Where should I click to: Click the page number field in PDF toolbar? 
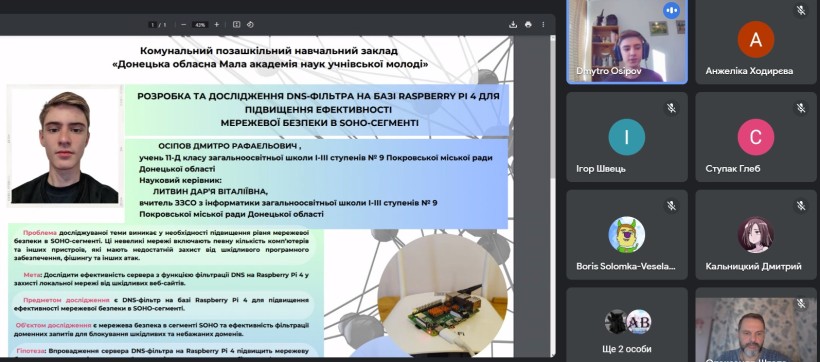(153, 25)
